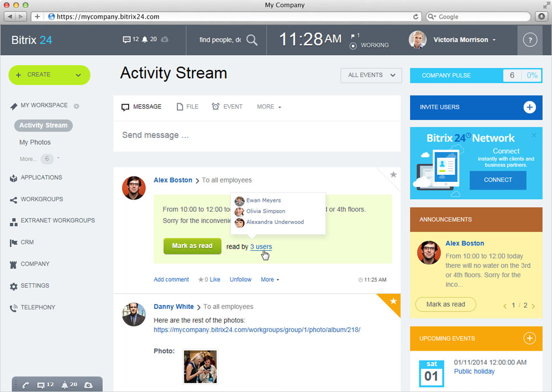The width and height of the screenshot is (552, 392).
Task: Open notifications bell in top header
Action: click(145, 39)
